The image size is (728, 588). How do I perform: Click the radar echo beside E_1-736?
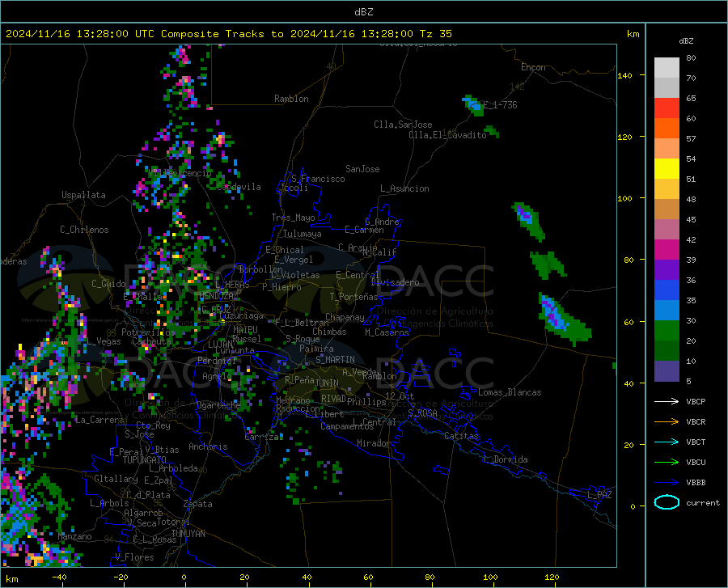click(473, 106)
